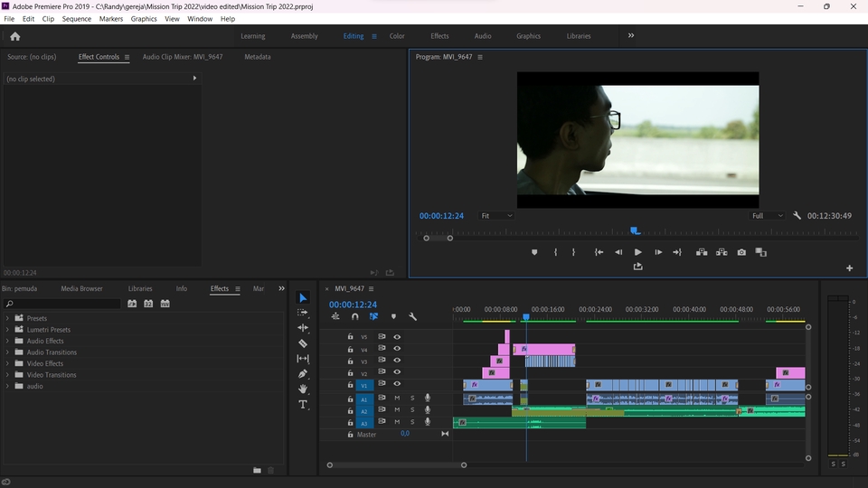The width and height of the screenshot is (868, 488).
Task: Open the Full playback resolution dropdown
Action: pyautogui.click(x=769, y=216)
